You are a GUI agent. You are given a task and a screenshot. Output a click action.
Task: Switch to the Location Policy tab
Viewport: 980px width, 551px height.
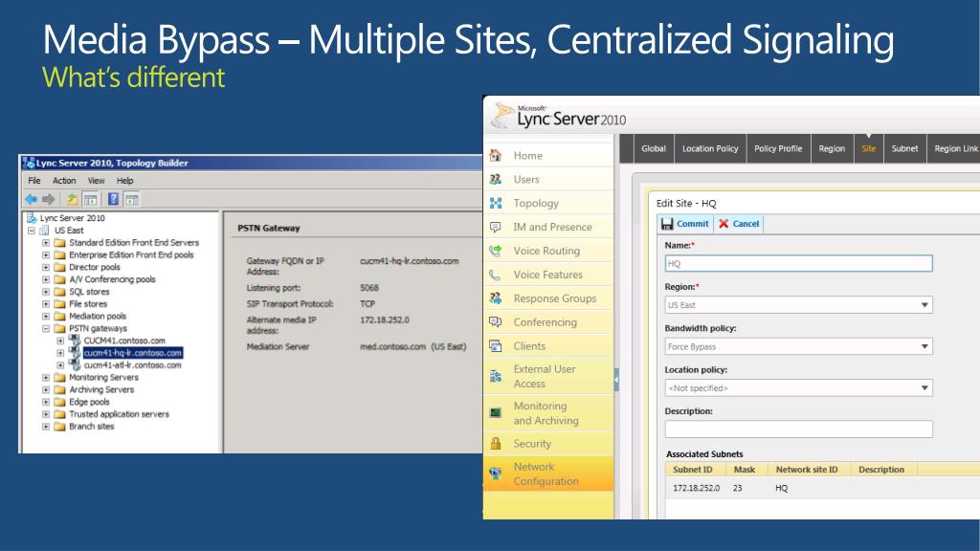pyautogui.click(x=710, y=148)
